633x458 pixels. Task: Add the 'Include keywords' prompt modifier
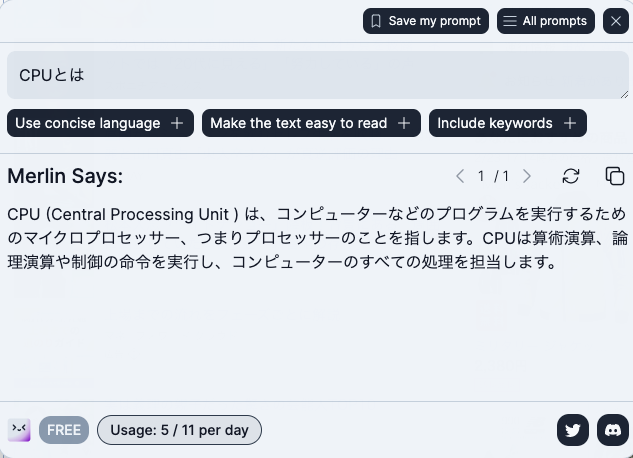click(508, 123)
